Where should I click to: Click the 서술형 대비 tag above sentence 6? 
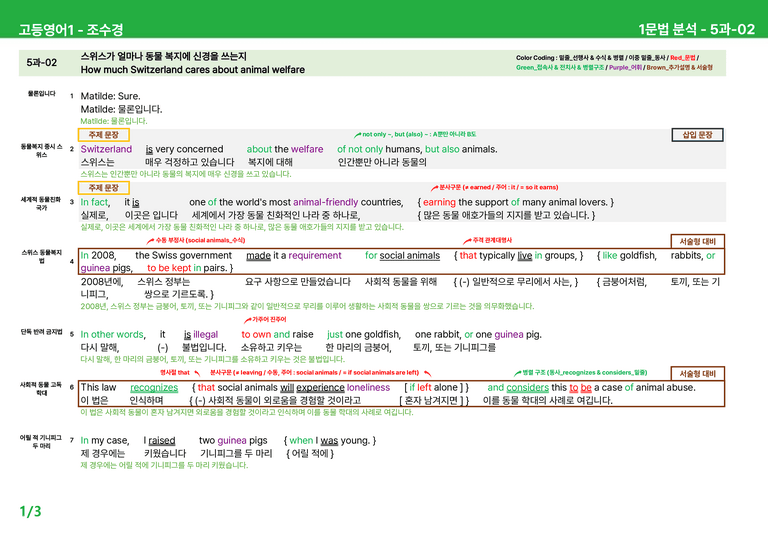pos(697,374)
